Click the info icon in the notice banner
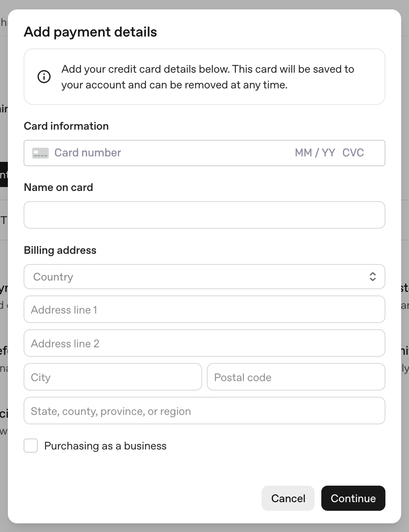This screenshot has width=409, height=532. coord(44,77)
